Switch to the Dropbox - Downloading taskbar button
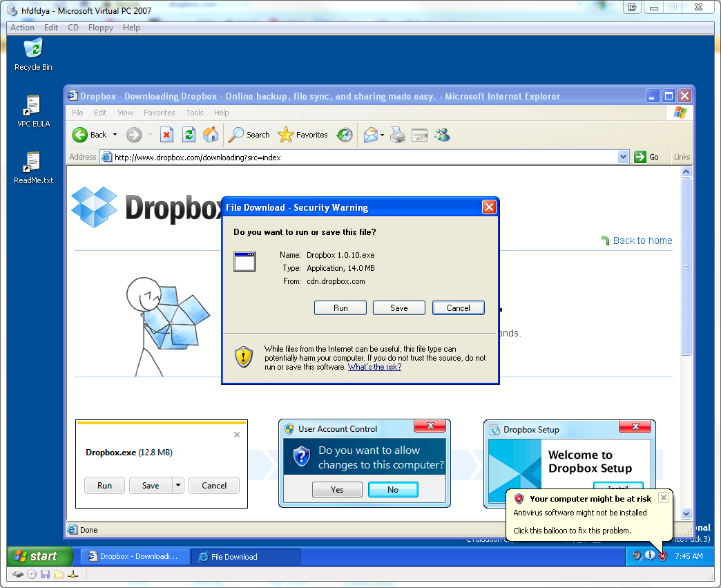 coord(135,556)
